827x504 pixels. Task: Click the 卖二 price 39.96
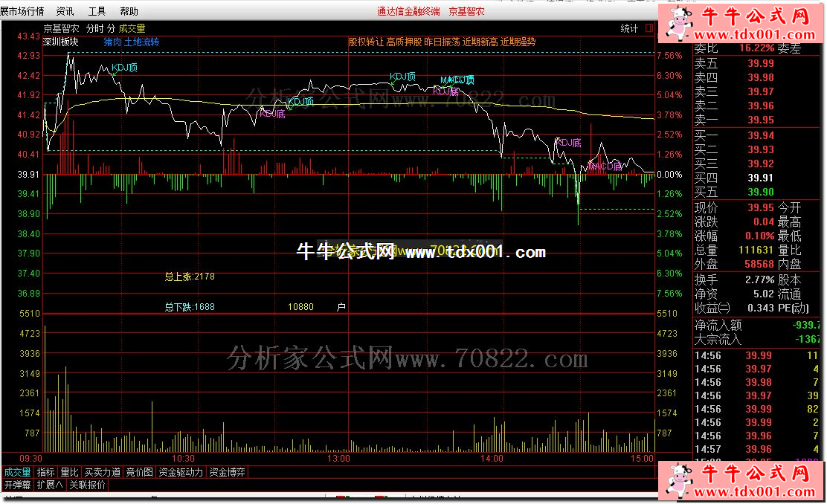[x=761, y=106]
